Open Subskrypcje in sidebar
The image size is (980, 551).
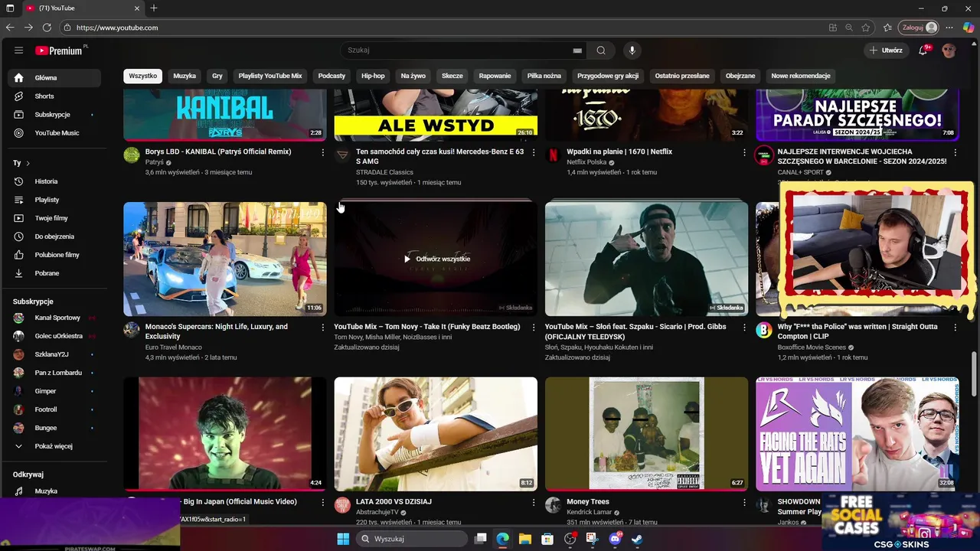coord(54,115)
